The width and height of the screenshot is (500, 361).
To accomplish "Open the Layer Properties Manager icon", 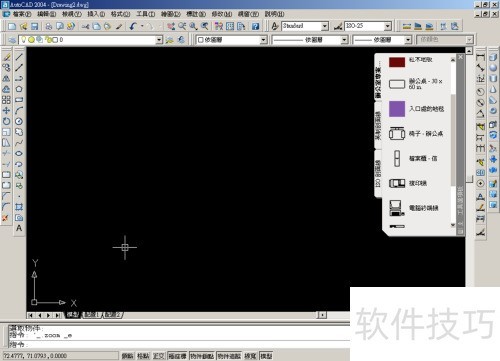I will (12, 40).
